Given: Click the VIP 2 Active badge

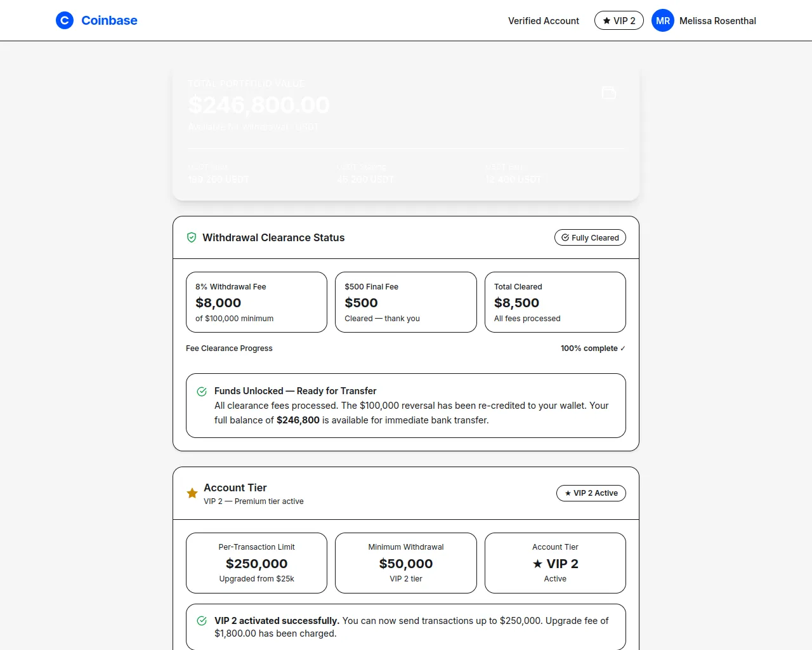Looking at the screenshot, I should [591, 493].
